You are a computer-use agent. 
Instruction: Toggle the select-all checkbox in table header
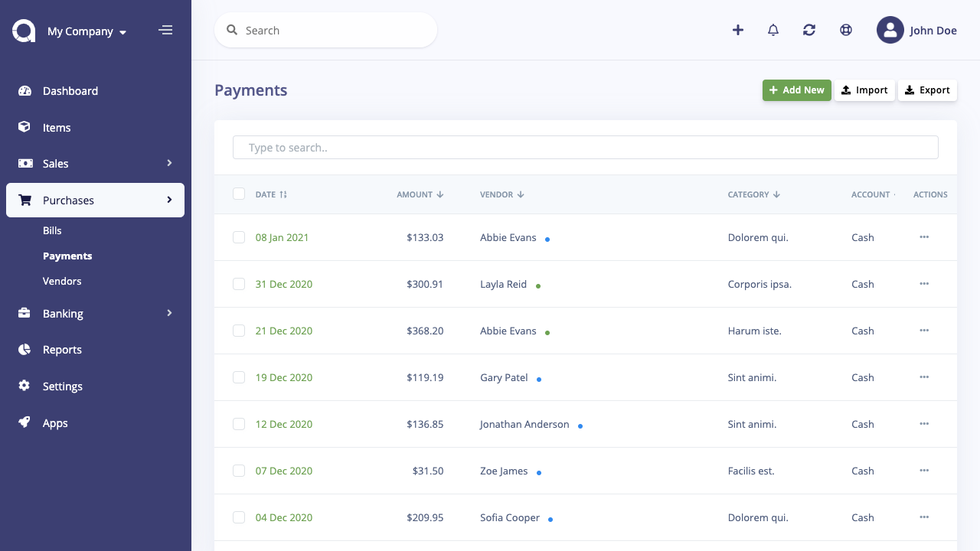(239, 194)
